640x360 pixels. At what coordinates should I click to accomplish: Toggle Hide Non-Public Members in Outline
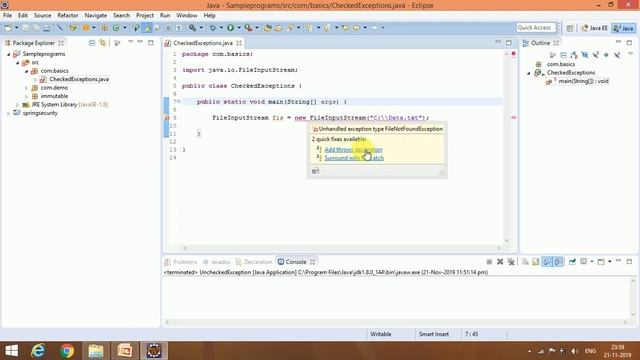[606, 54]
